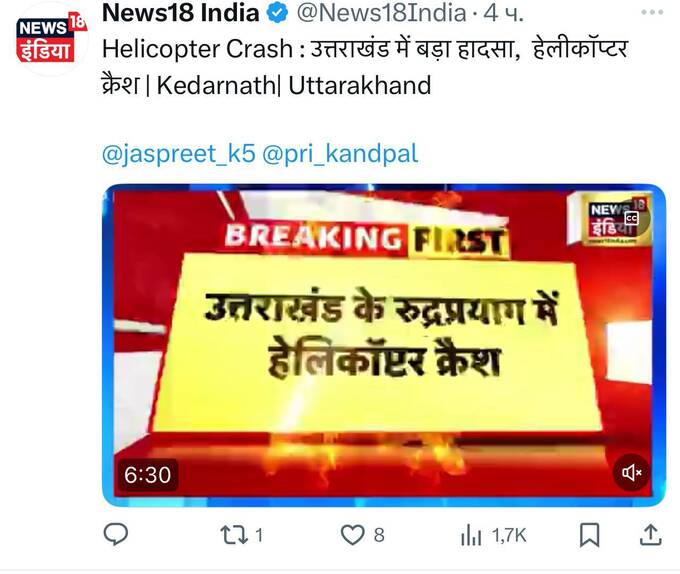View tweet analytics bar chart icon

point(471,535)
